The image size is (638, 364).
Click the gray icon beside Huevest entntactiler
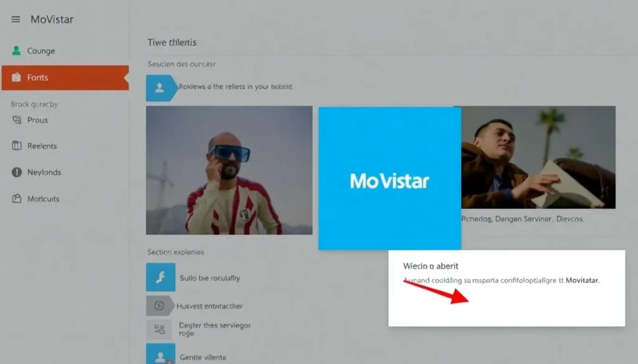click(x=160, y=306)
